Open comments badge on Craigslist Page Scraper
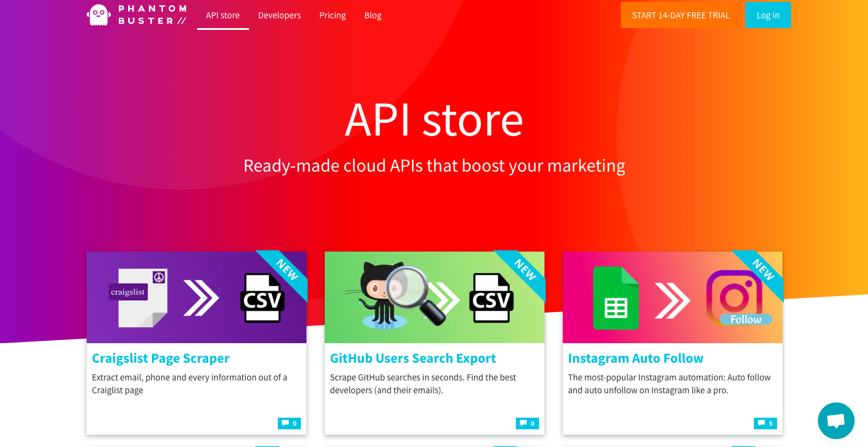This screenshot has height=447, width=868. pos(289,423)
